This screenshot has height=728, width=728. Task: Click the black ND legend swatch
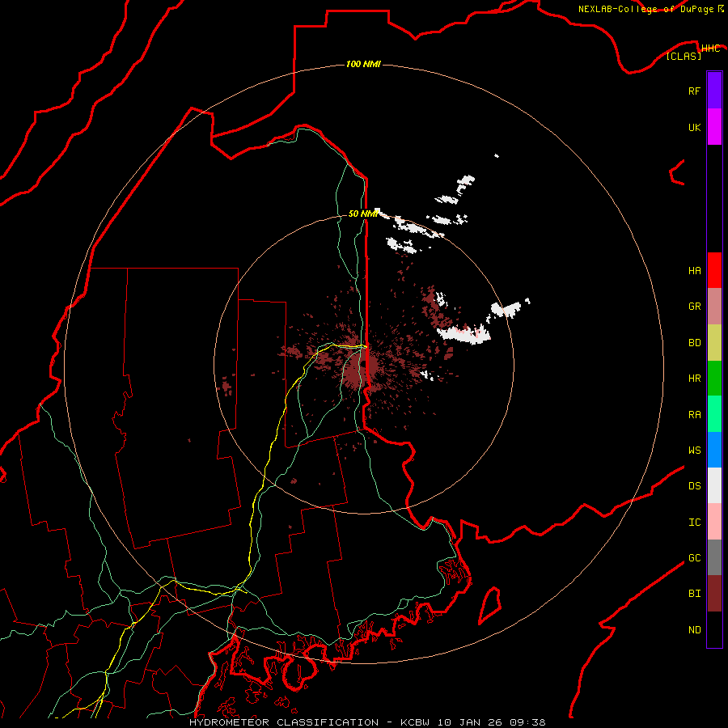714,629
